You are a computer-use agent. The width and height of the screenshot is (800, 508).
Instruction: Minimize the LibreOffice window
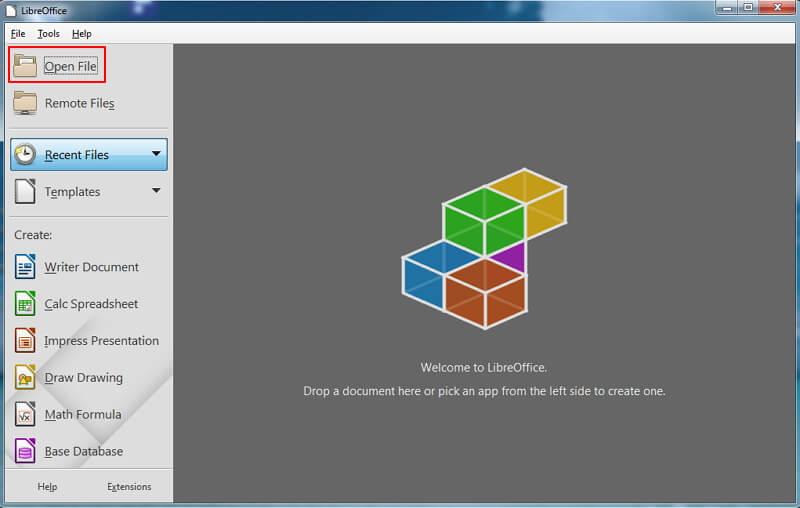point(728,8)
